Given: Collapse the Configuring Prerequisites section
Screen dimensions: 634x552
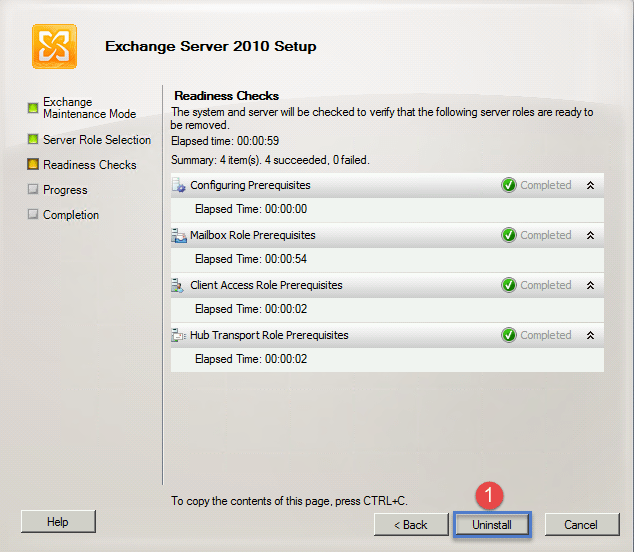Looking at the screenshot, I should [x=590, y=185].
